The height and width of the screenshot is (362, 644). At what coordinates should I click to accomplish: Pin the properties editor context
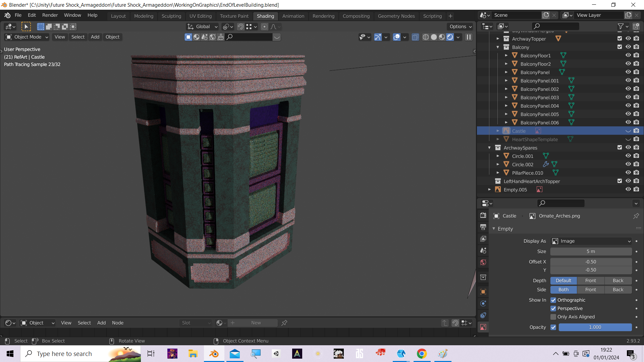coord(636,216)
